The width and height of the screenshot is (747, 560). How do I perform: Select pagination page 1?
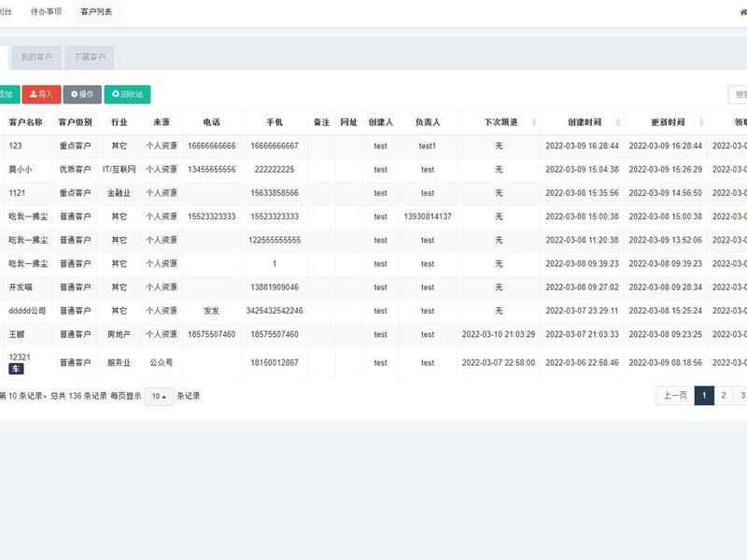[x=704, y=396]
